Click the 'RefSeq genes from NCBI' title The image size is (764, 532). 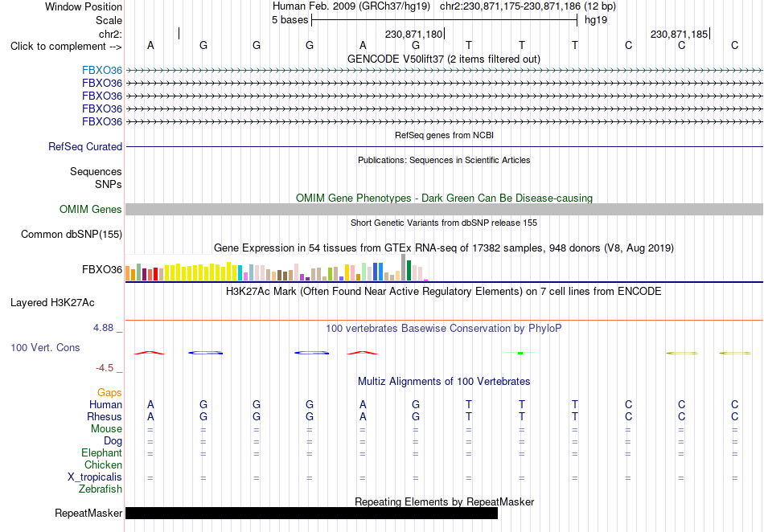pyautogui.click(x=444, y=135)
